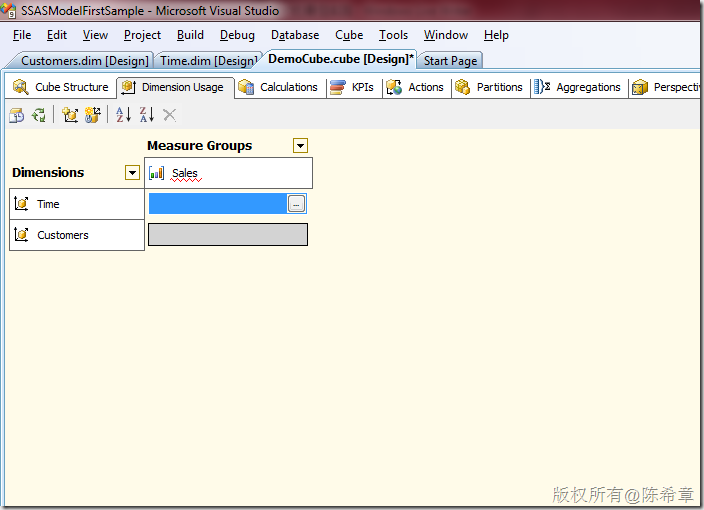Click the Add Business Intelligence toolbar icon
Screen dimensions: 704x510
17,115
